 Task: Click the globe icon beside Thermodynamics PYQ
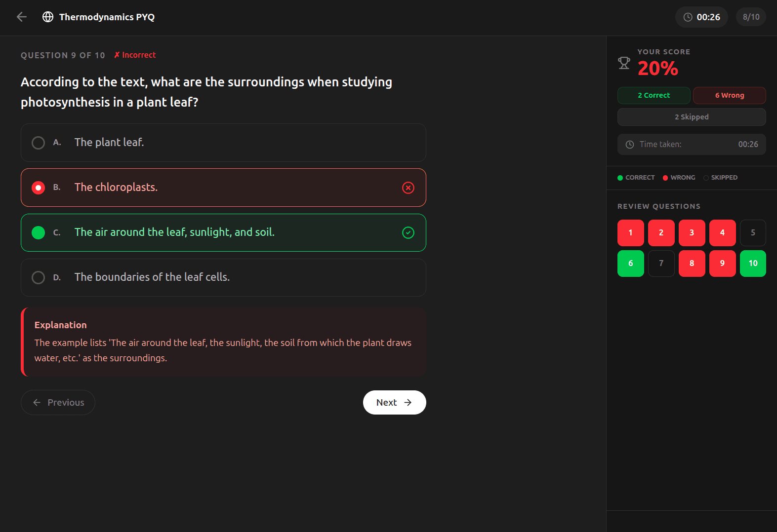point(48,17)
